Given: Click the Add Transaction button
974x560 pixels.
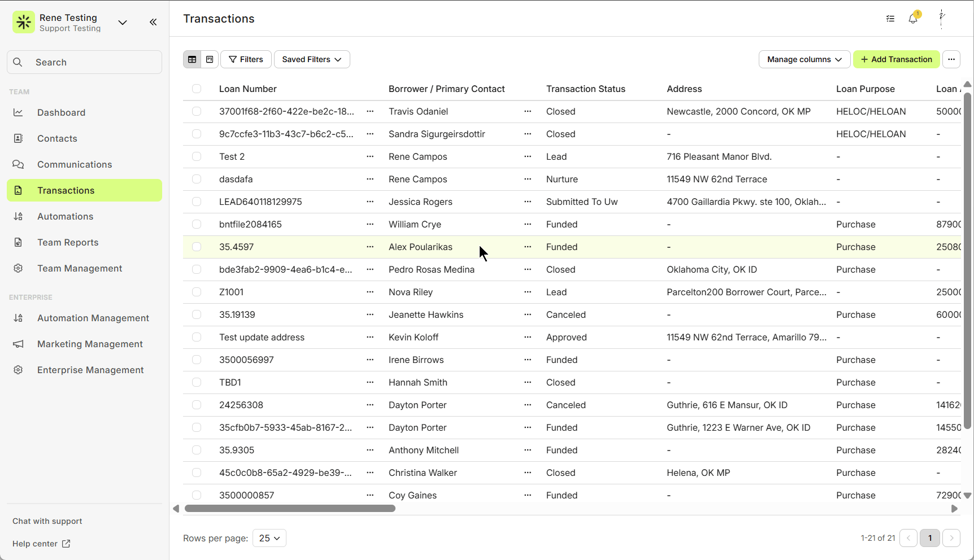Looking at the screenshot, I should click(896, 59).
